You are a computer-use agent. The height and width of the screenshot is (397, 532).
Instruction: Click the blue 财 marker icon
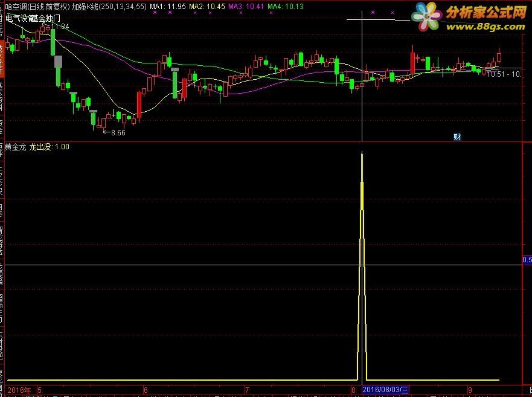point(457,137)
